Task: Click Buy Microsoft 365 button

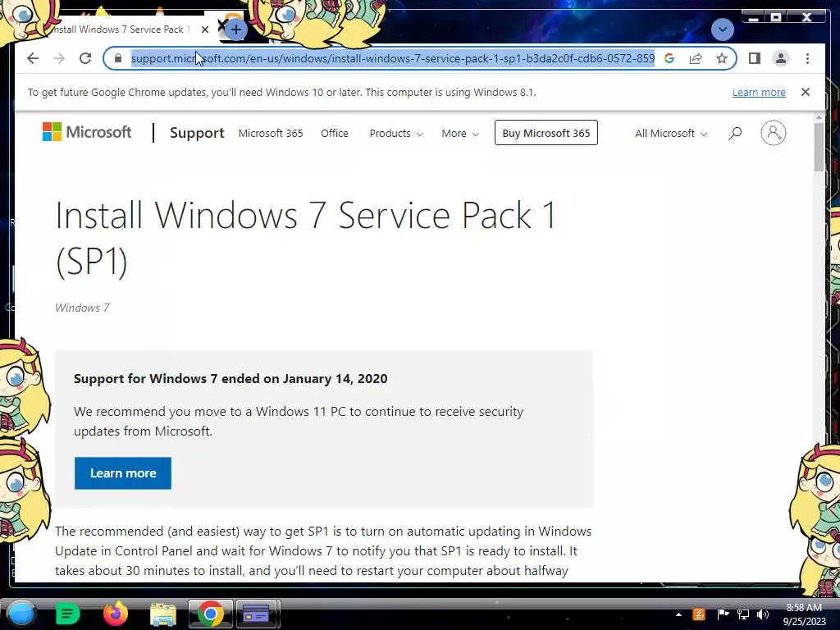Action: point(546,133)
